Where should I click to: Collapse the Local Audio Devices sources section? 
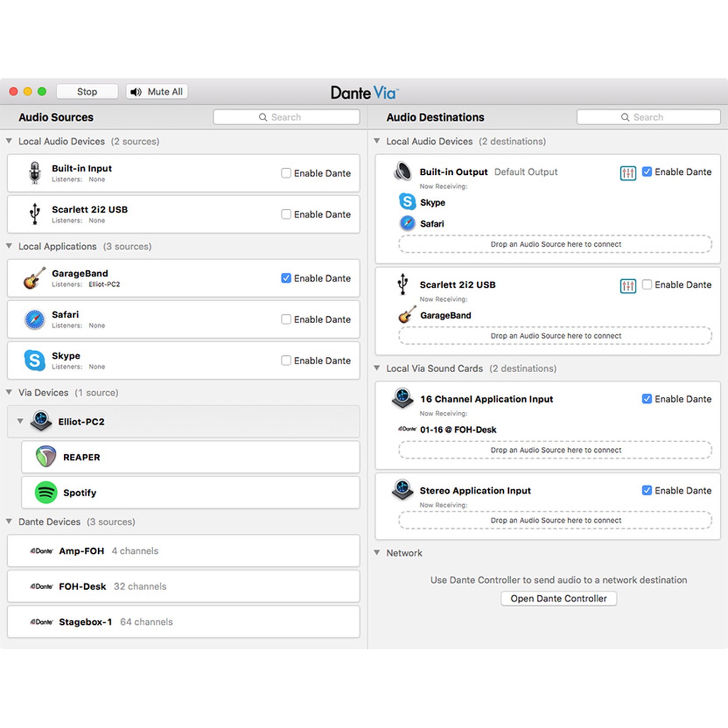(8, 141)
